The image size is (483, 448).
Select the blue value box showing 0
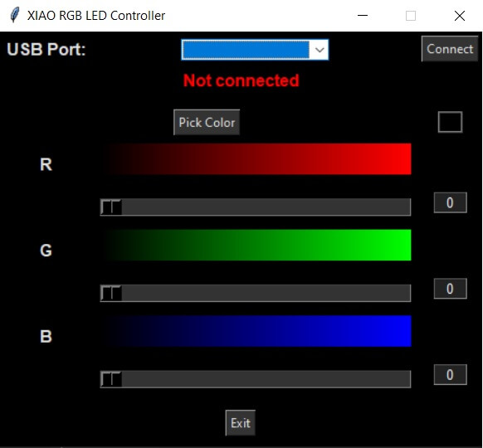pos(450,375)
